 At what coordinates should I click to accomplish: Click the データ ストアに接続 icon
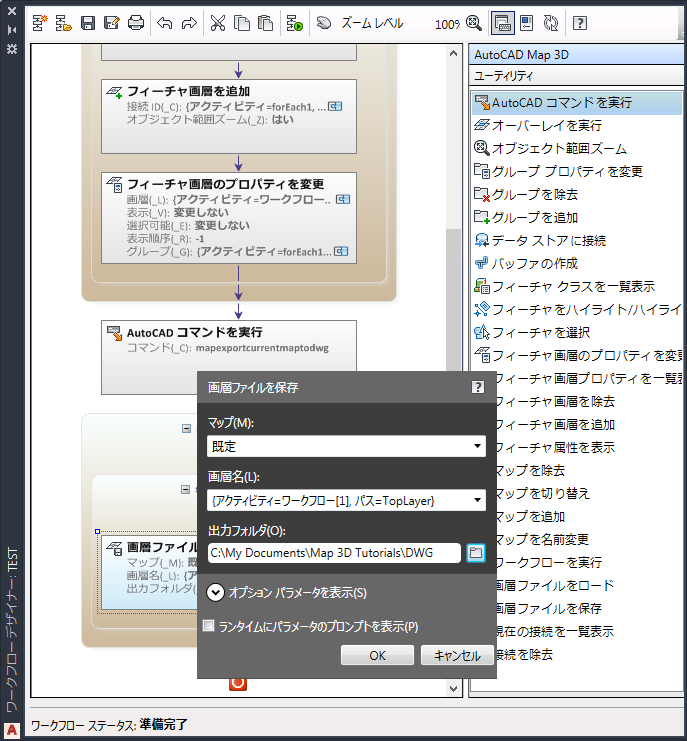click(481, 241)
